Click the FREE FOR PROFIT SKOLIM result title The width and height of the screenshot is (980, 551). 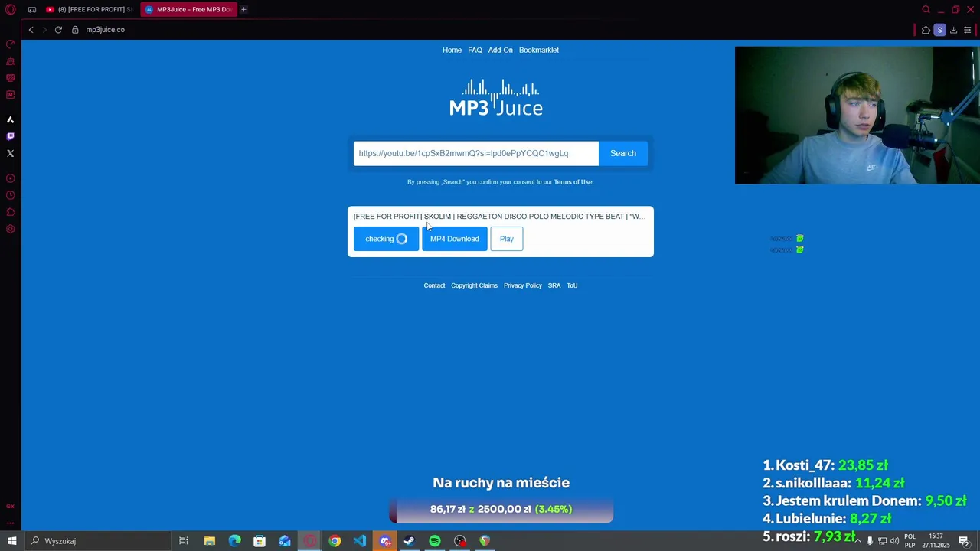[499, 217]
